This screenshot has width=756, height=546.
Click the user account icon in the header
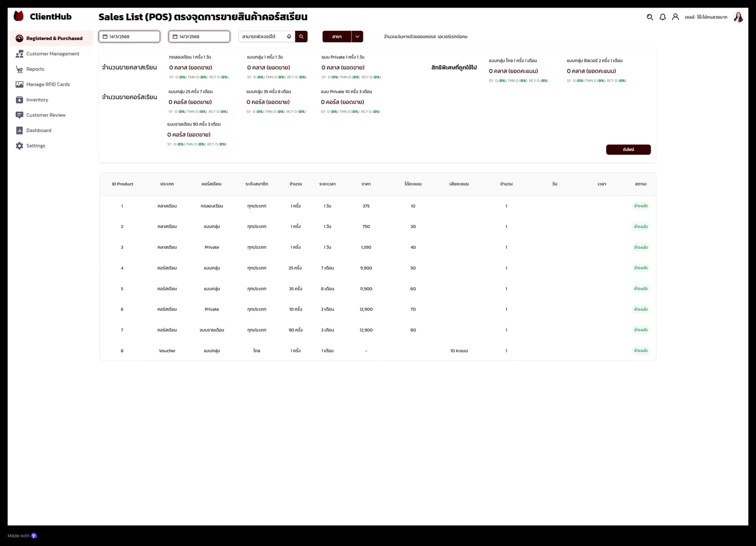coord(676,17)
